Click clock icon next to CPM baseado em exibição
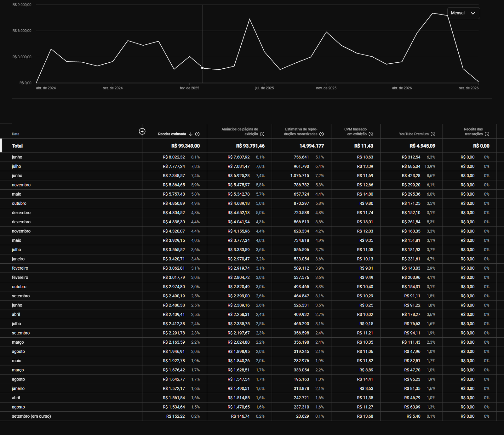This screenshot has width=504, height=435. pos(371,134)
